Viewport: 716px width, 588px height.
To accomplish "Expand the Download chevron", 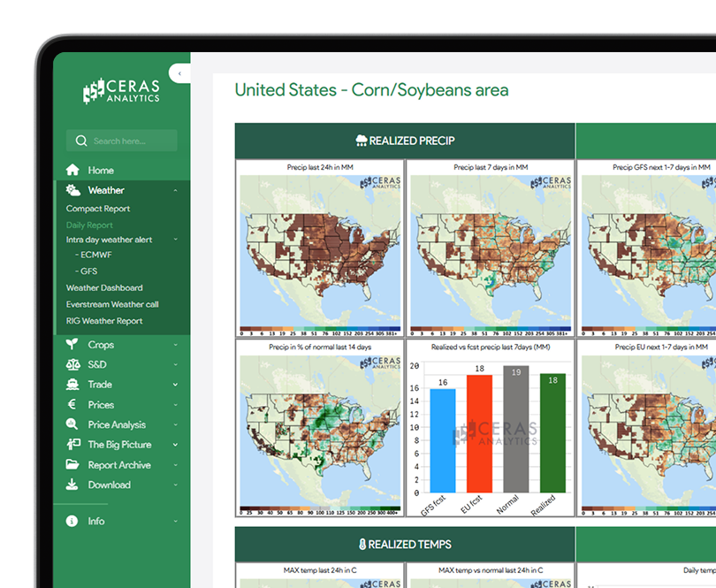I will pos(175,485).
